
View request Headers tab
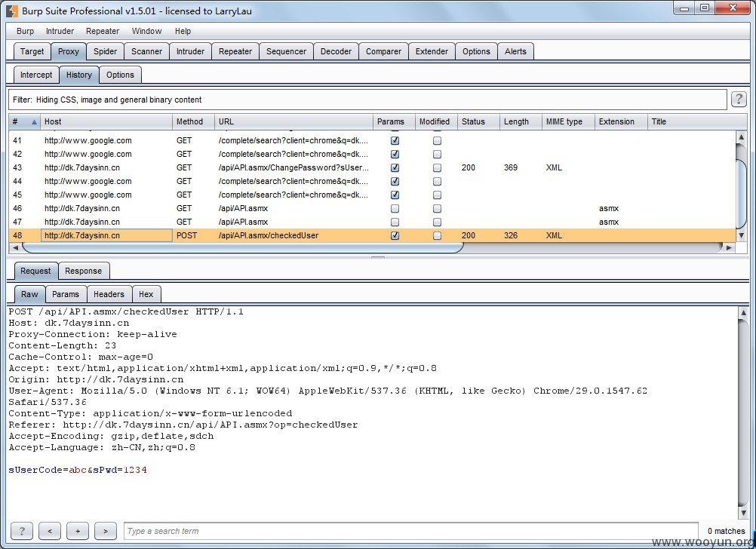click(x=109, y=294)
